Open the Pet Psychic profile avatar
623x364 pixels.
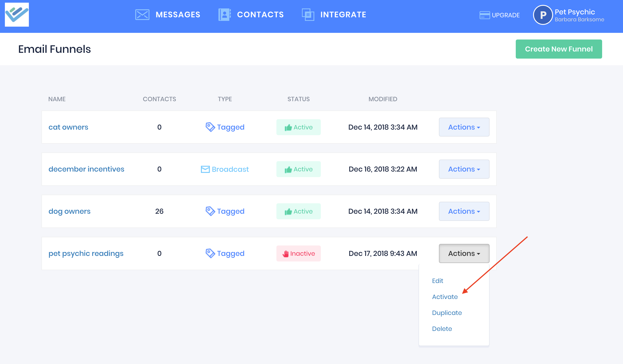tap(543, 15)
